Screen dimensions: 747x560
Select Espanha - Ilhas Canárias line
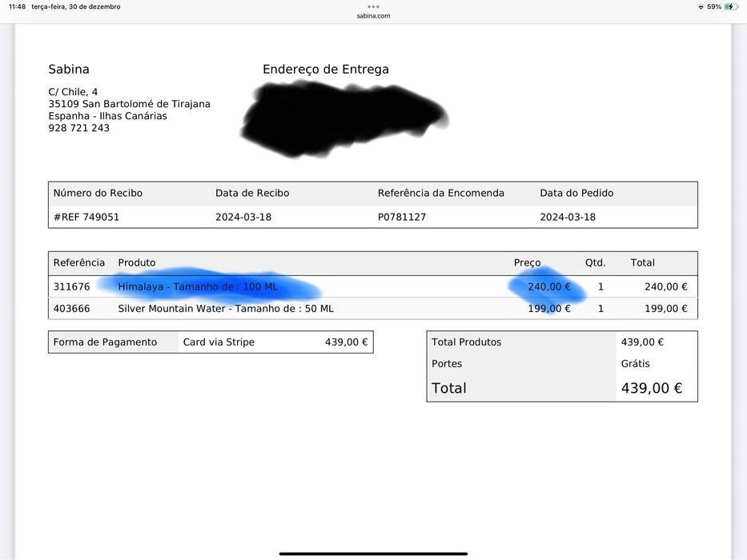pos(107,116)
